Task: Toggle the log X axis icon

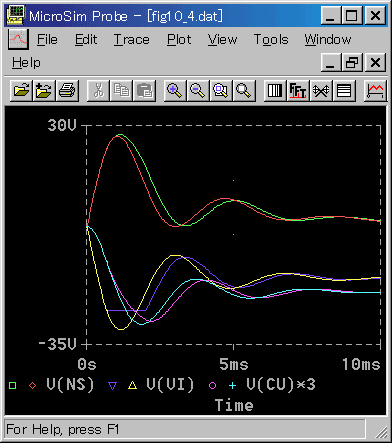Action: [x=275, y=90]
